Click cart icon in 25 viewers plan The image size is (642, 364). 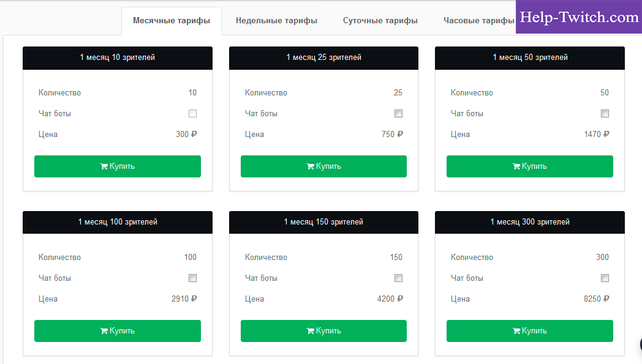pos(311,166)
